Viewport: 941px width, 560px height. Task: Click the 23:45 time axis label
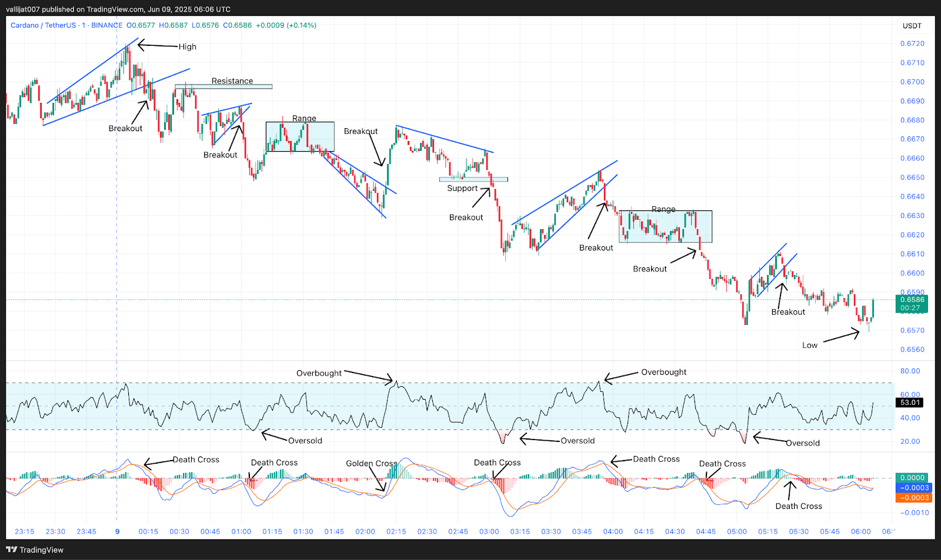click(x=86, y=532)
